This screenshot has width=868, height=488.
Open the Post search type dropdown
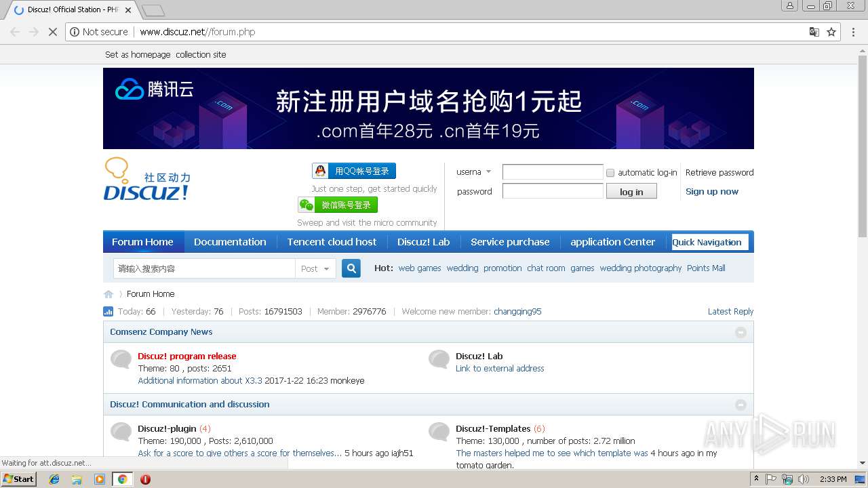tap(315, 268)
